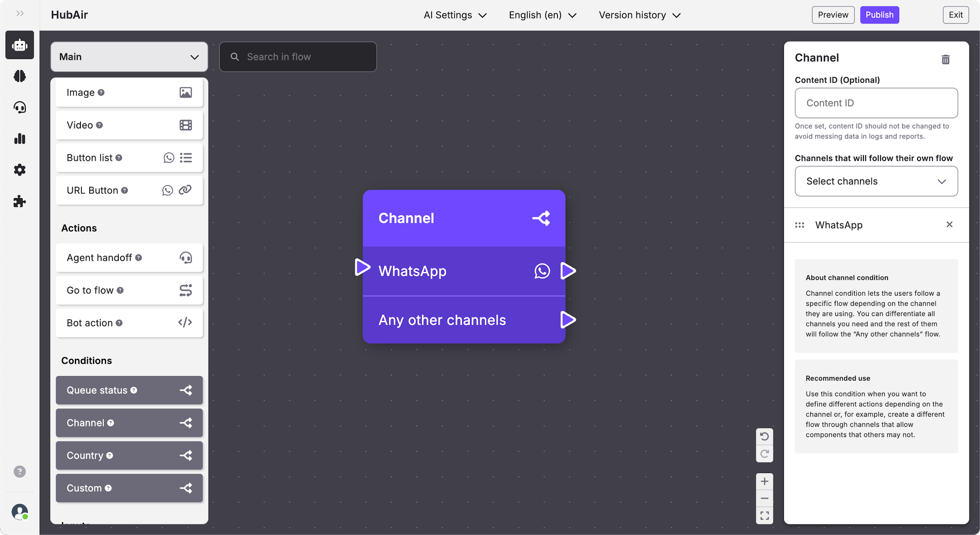Open the bot builder robot icon in sidebar
This screenshot has width=980, height=535.
(20, 45)
